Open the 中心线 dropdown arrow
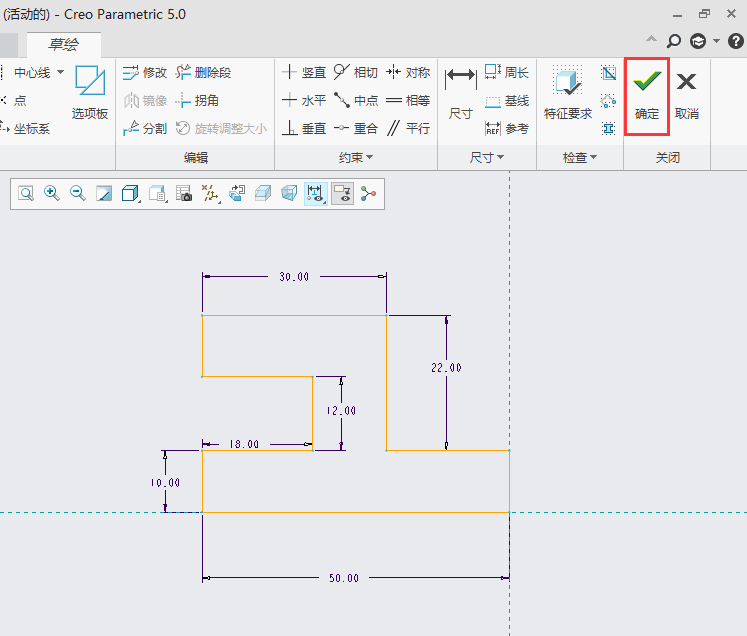 tap(61, 72)
